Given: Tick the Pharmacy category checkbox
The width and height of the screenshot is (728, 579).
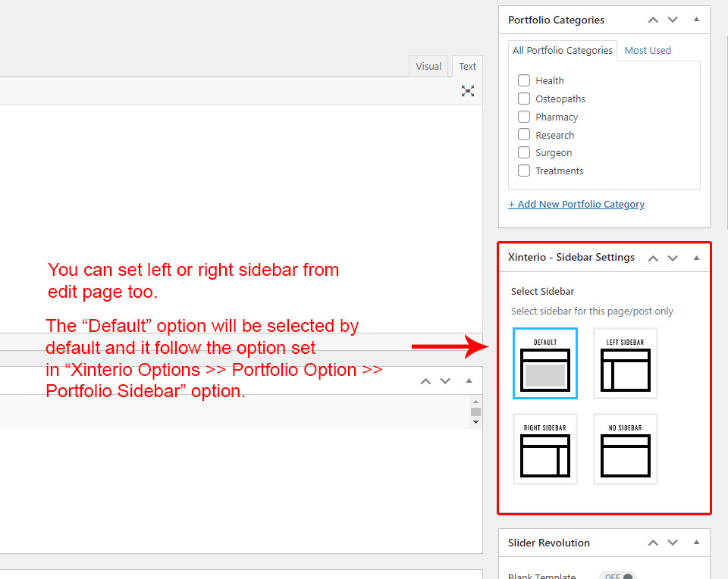Looking at the screenshot, I should point(524,117).
